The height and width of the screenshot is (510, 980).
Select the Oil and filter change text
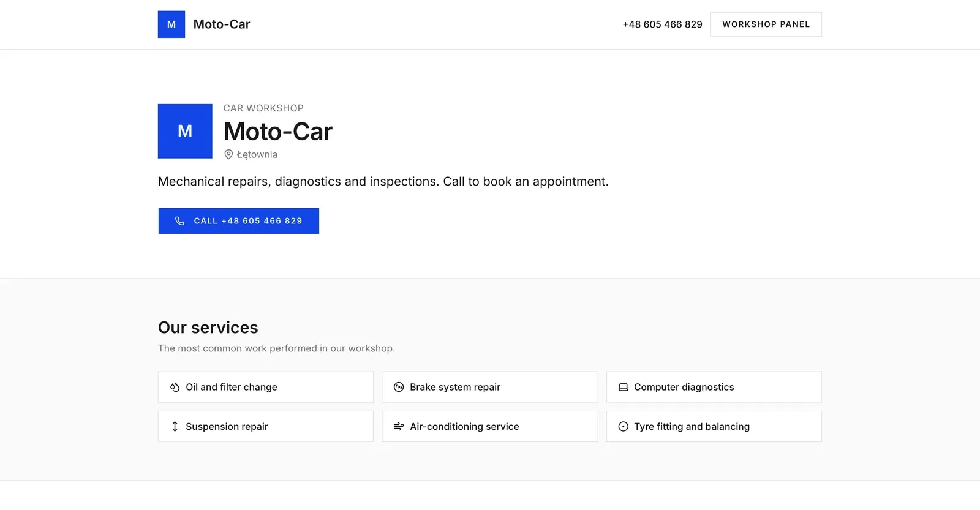[x=232, y=387]
